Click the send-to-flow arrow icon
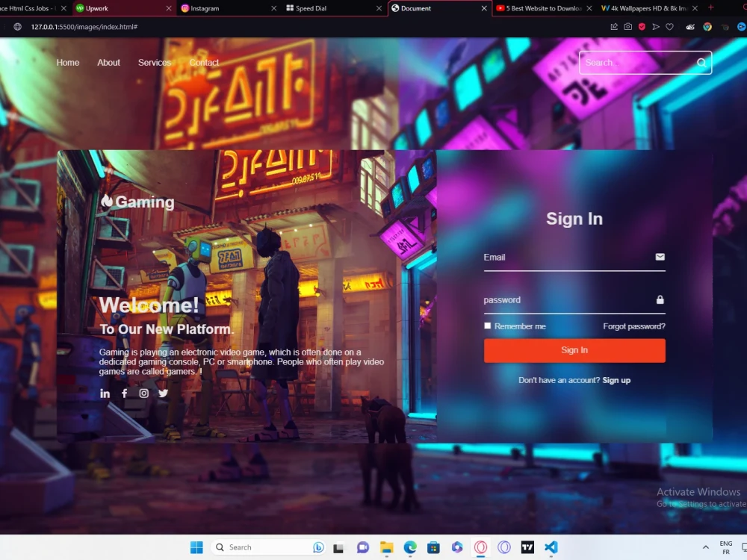Screen dimensions: 747x560 [x=656, y=27]
